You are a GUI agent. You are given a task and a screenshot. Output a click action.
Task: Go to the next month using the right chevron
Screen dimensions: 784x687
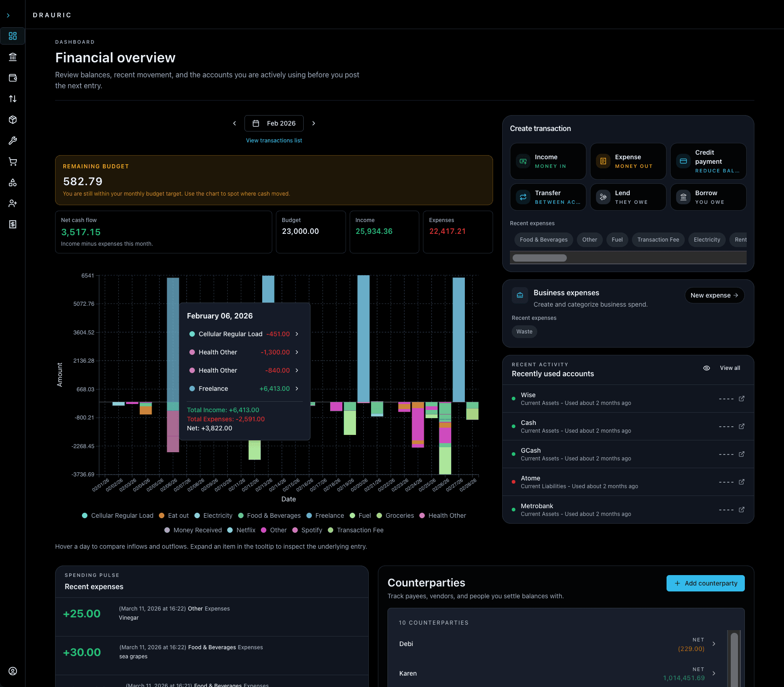314,123
